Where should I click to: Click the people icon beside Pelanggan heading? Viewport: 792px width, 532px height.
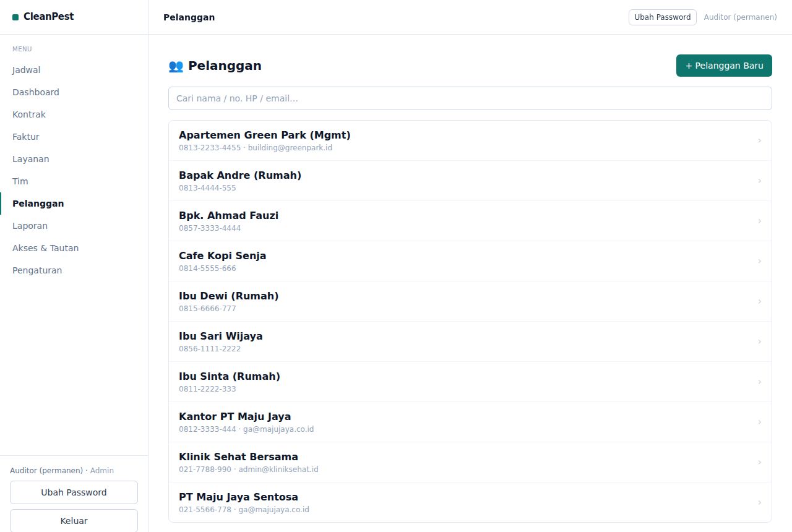[x=176, y=66]
